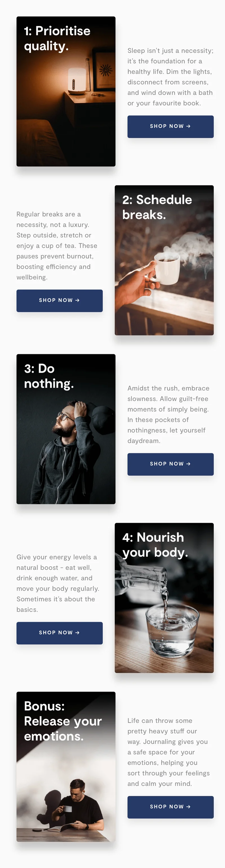The image size is (225, 868).
Task: Click Shop Now button under embrace slowness text
Action: [x=170, y=464]
